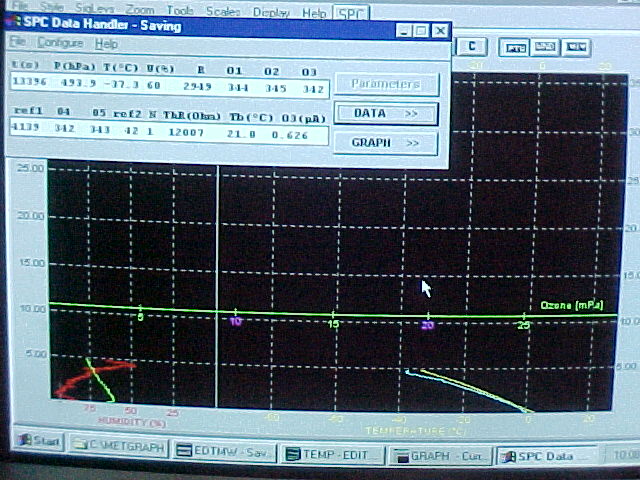The image size is (640, 480).
Task: Click the yellow temperature curve
Action: [476, 391]
